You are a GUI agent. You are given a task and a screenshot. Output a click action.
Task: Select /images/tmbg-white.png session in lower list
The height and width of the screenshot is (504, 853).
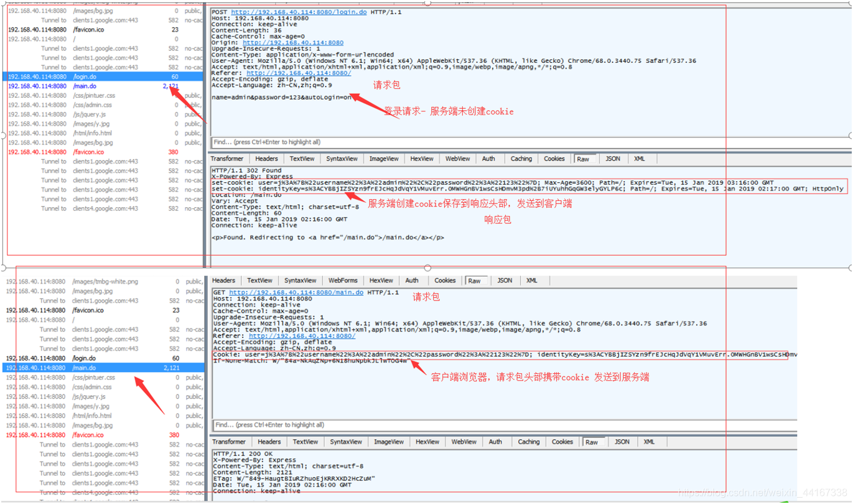(x=103, y=281)
